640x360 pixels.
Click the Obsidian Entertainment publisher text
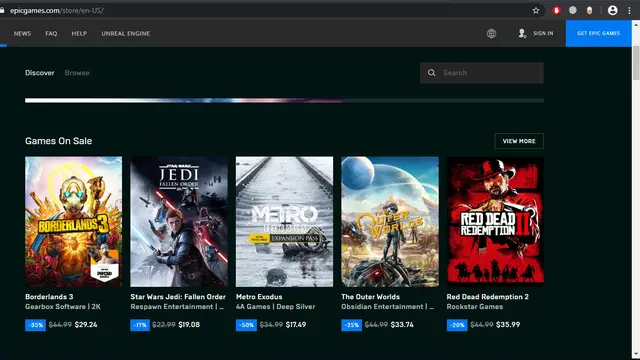coord(388,307)
